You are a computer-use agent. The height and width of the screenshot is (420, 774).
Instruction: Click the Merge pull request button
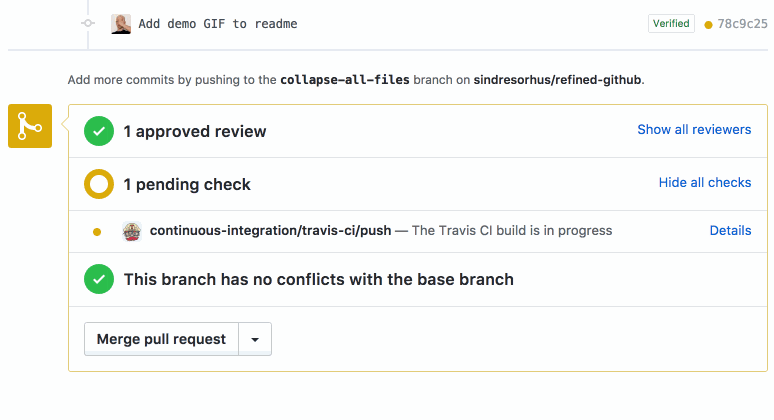[x=161, y=339]
